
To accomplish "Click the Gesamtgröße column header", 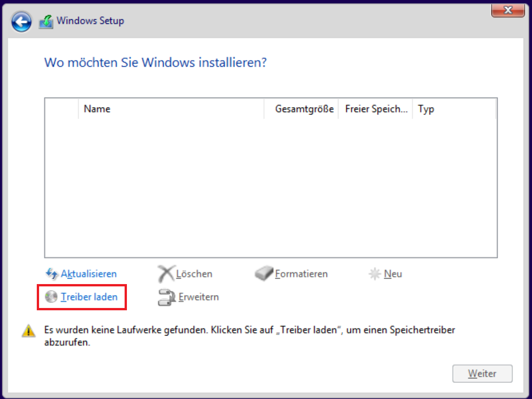I will (x=301, y=109).
